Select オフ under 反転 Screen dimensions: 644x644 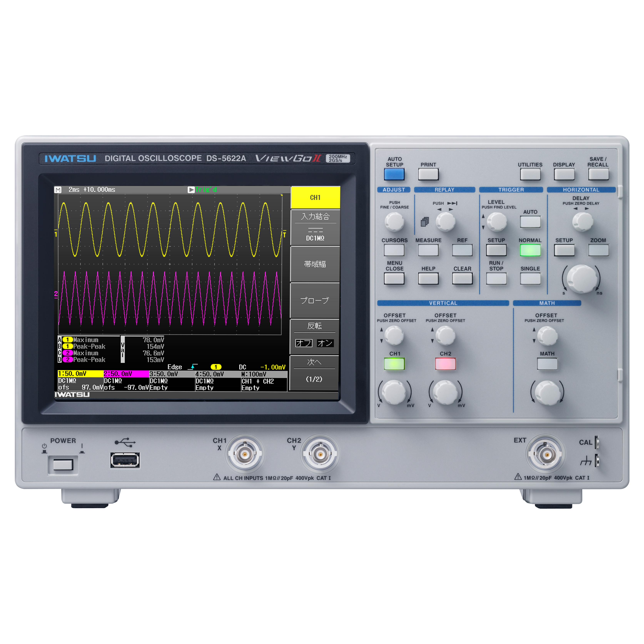[x=304, y=343]
